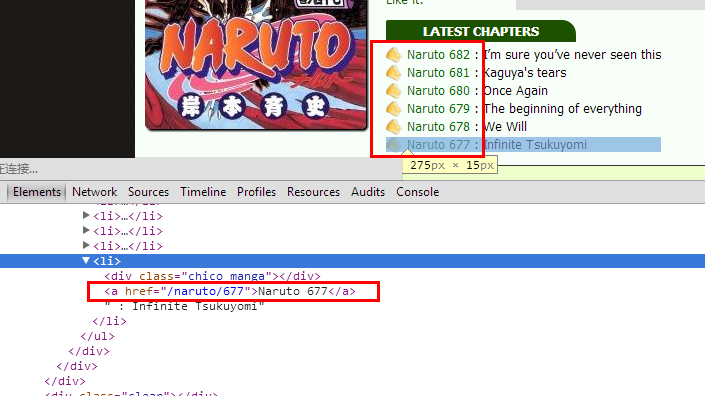Open the Naruto 677 chapter link
705x396 pixels.
pyautogui.click(x=438, y=145)
